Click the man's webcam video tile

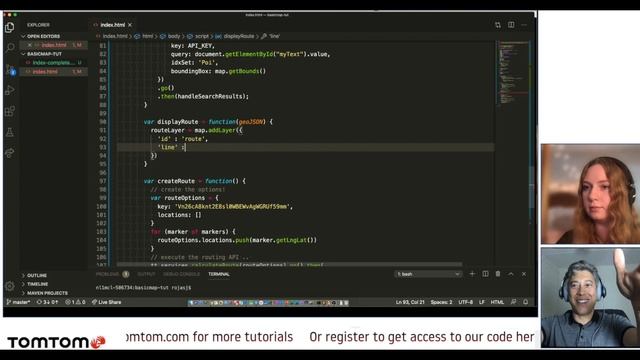point(590,298)
